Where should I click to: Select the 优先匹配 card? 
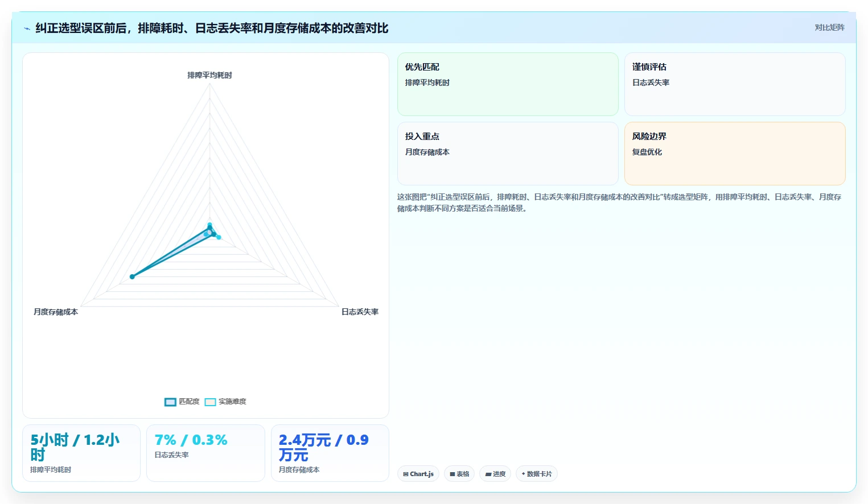point(508,84)
